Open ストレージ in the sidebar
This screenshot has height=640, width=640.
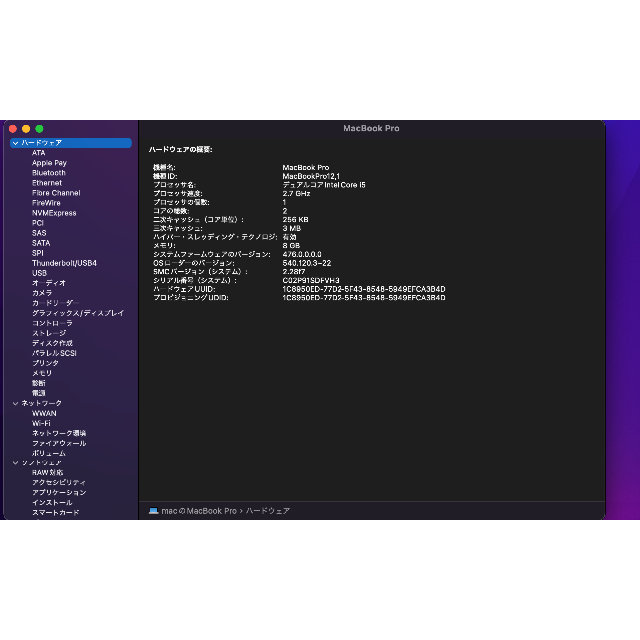coord(49,333)
